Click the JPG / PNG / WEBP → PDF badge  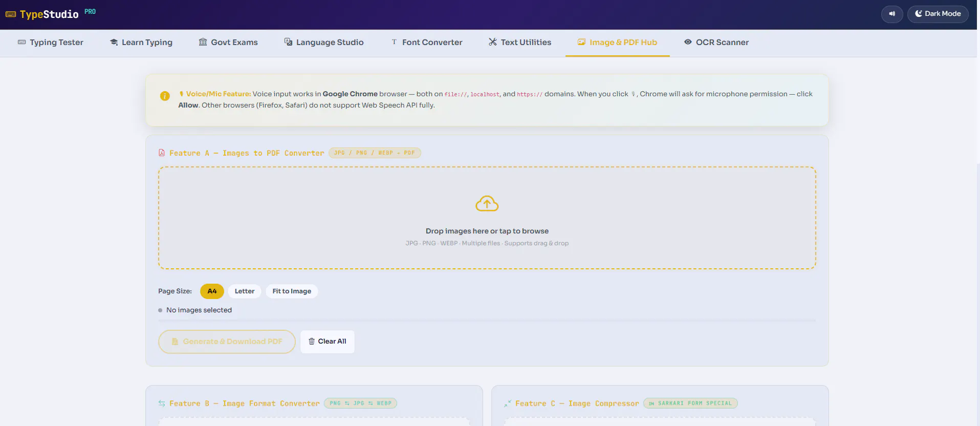coord(375,153)
